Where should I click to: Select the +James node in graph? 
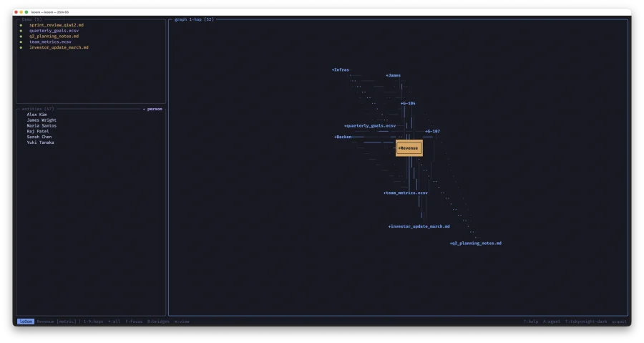click(x=394, y=75)
